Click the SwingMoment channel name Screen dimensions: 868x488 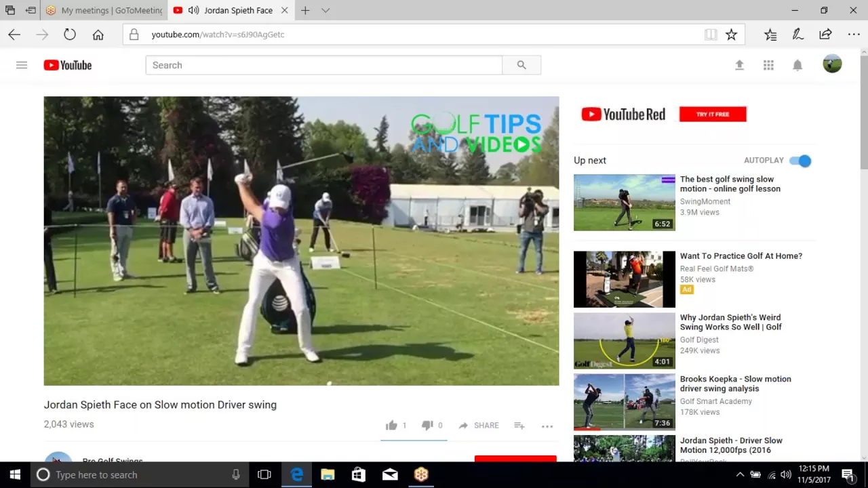click(x=705, y=201)
